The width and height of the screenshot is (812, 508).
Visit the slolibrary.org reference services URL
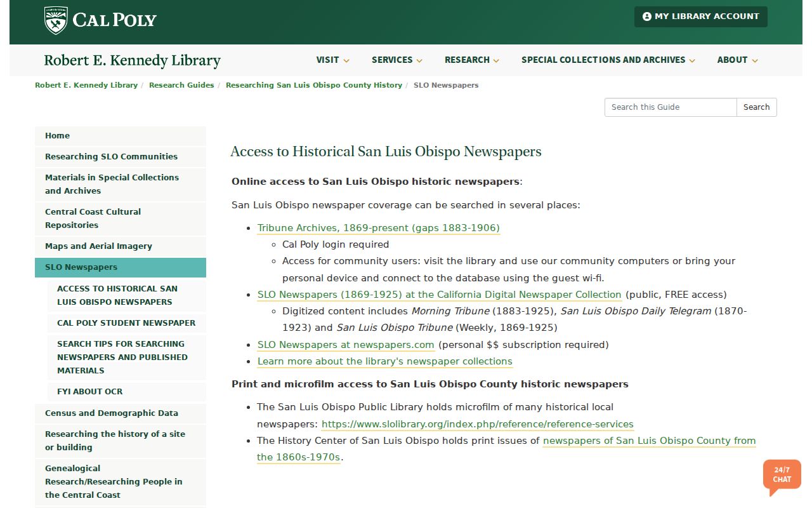point(478,424)
